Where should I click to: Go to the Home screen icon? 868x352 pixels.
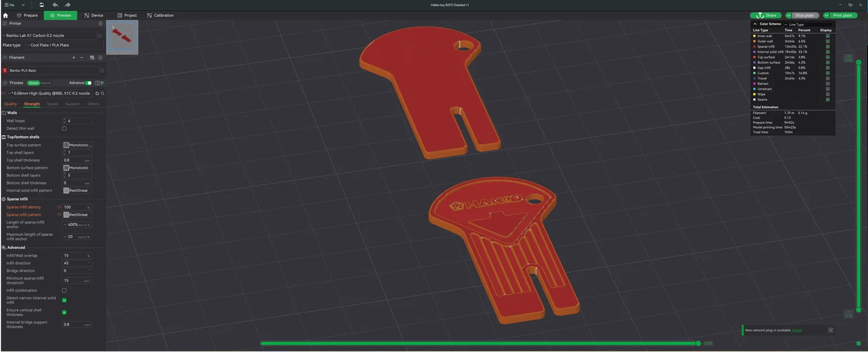coord(6,15)
